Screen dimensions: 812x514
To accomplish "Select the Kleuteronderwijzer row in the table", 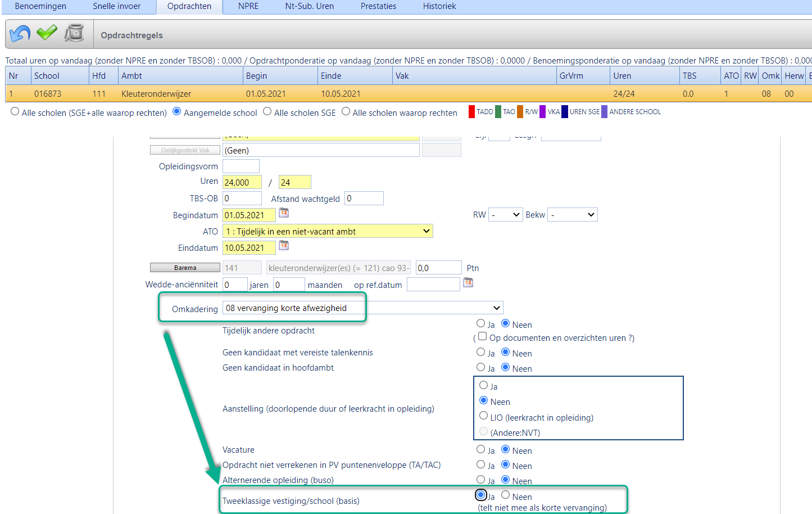I will point(409,93).
